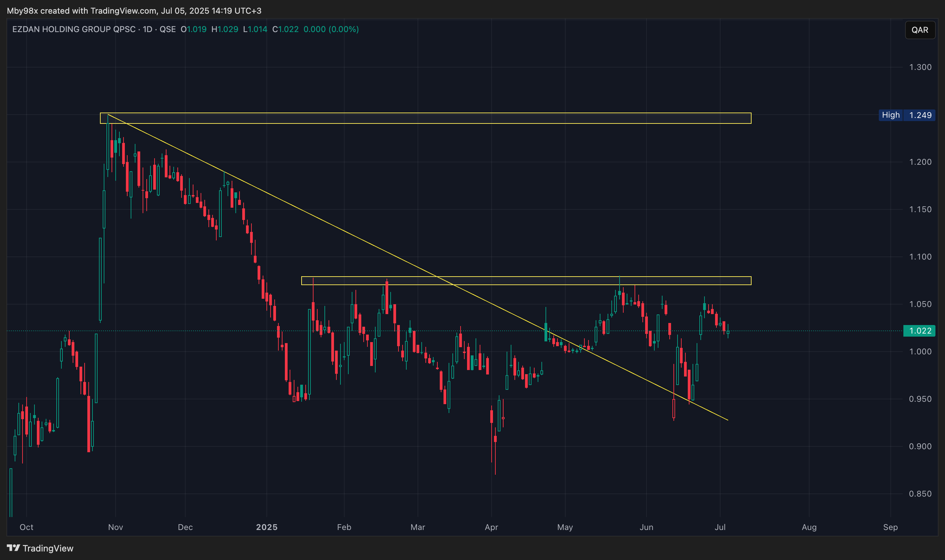Screen dimensions: 945x560
Task: Click the close value C1.022
Action: coord(285,29)
